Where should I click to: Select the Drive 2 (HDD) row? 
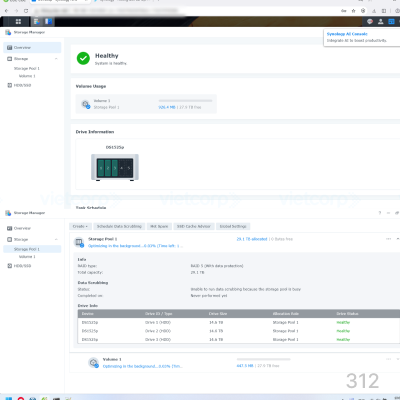239,331
